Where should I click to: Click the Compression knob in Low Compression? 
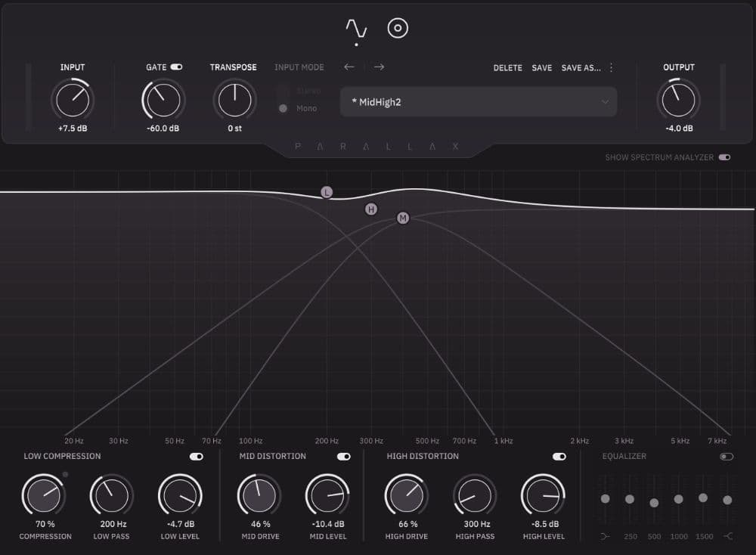tap(44, 495)
